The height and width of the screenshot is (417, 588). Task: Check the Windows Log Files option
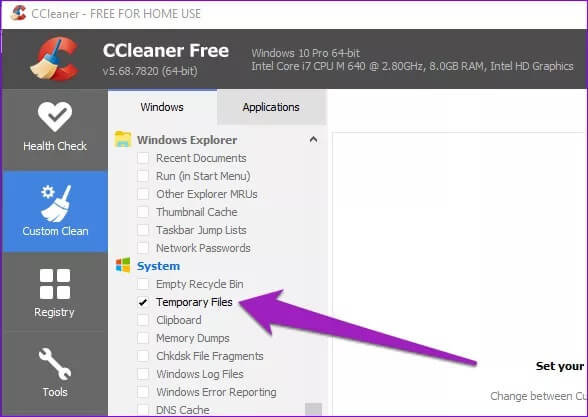tap(143, 374)
